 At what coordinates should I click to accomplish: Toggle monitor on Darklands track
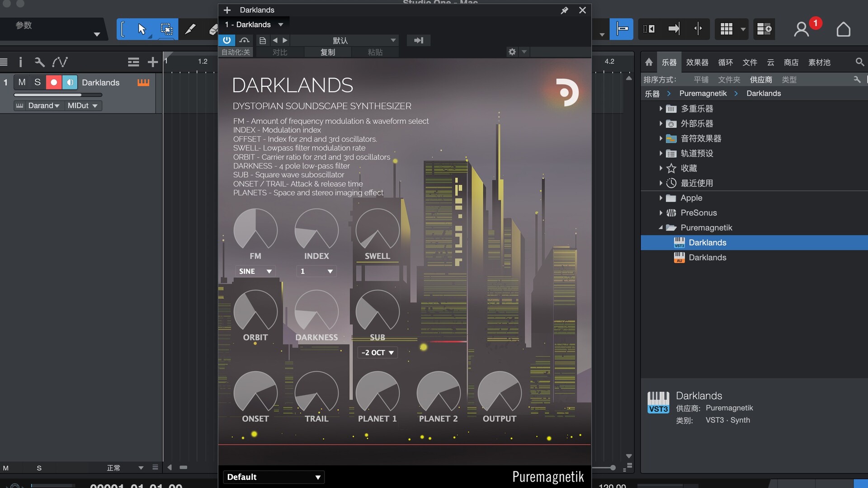(70, 82)
